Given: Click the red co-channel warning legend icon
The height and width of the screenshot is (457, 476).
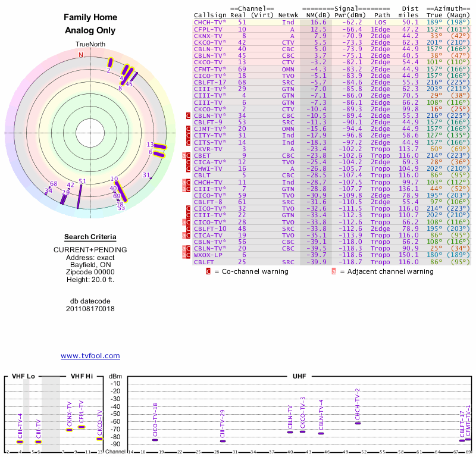Looking at the screenshot, I should (208, 271).
